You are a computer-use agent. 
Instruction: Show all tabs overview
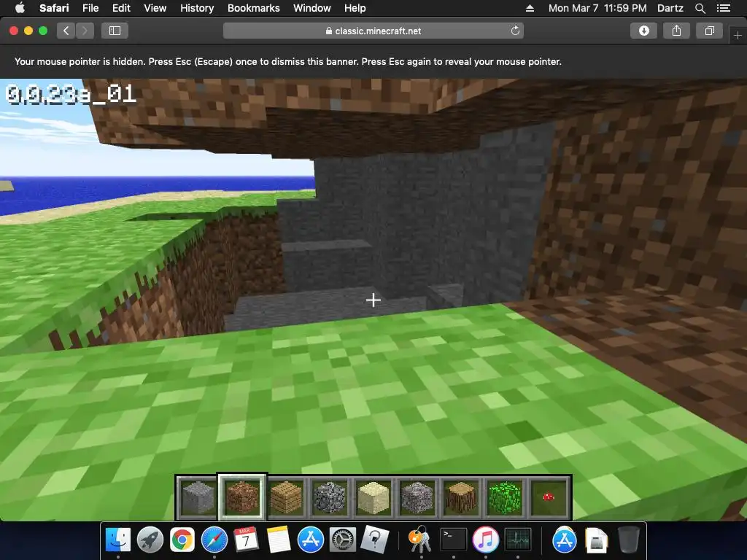[709, 31]
